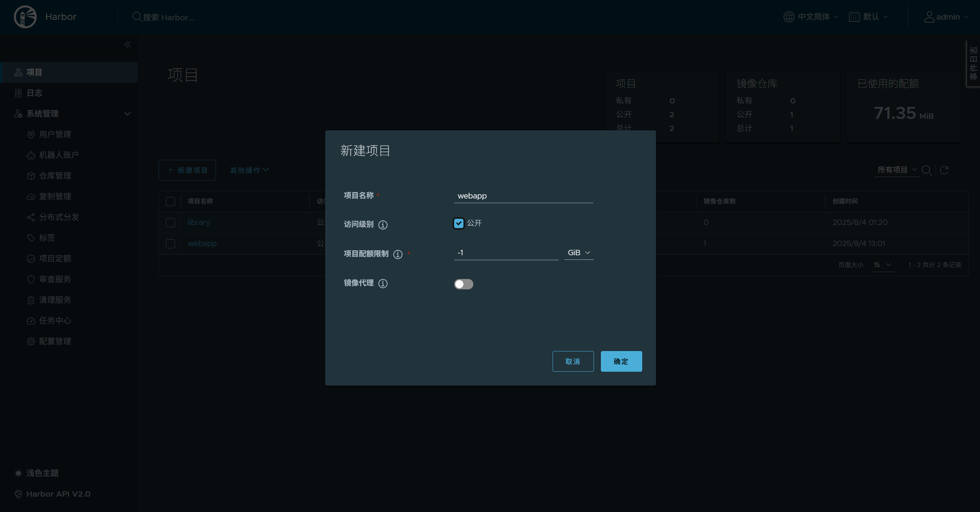Click the Harbor lighthouse logo
This screenshot has height=512, width=980.
[x=25, y=17]
